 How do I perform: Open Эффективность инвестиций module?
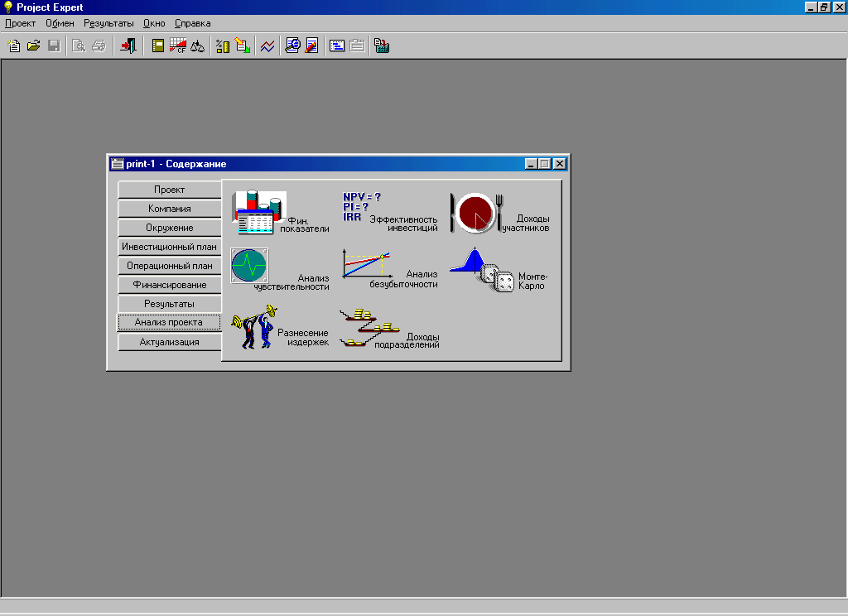coord(390,213)
